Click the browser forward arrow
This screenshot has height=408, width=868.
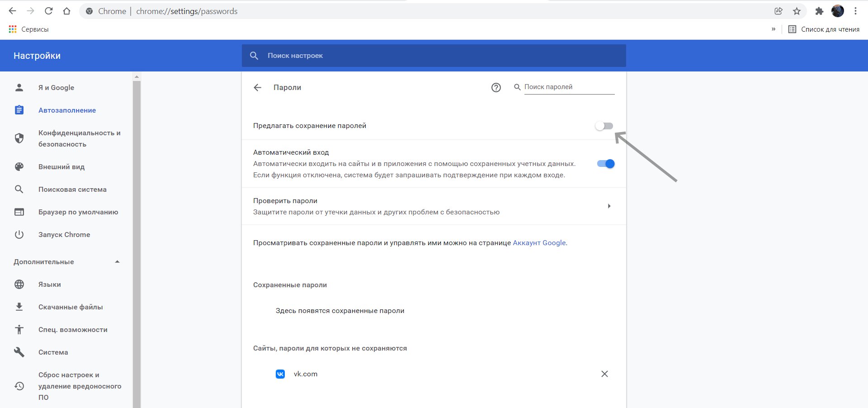30,11
